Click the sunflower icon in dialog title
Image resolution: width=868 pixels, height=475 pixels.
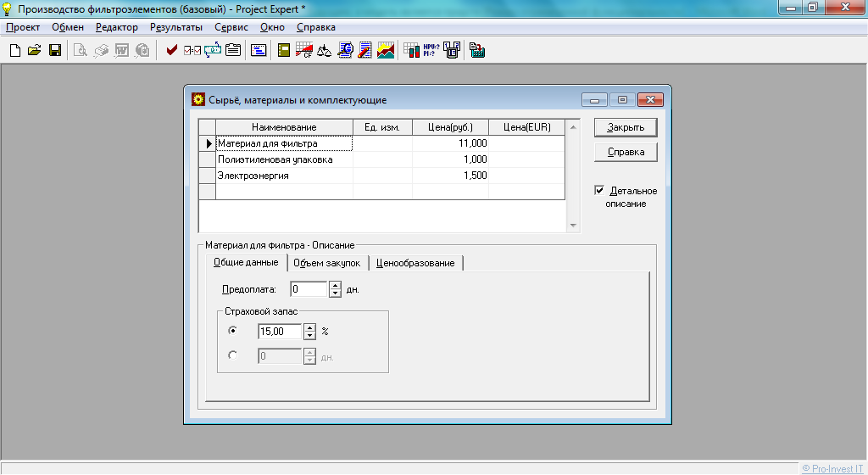198,99
